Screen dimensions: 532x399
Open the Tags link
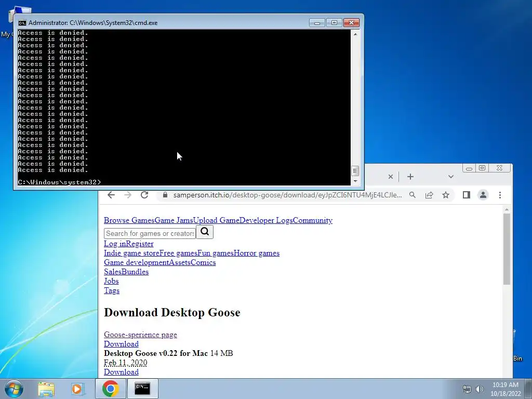pos(112,290)
